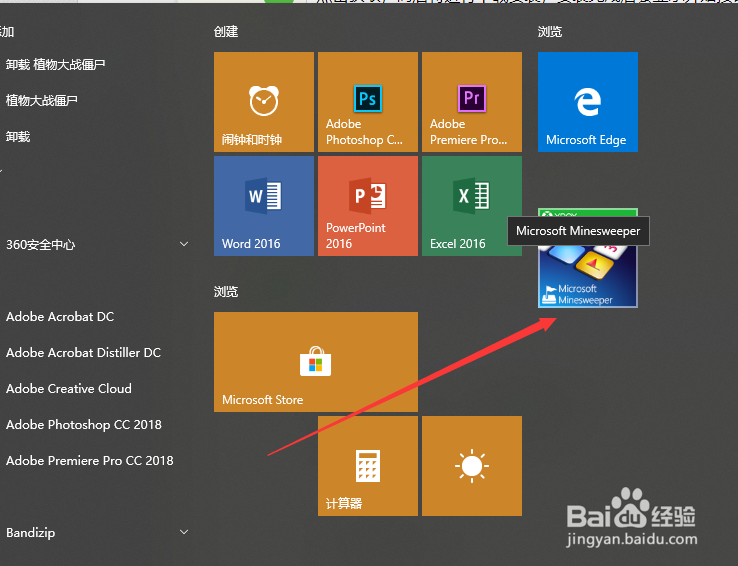Open 植物大战僵尸 from the app list

41,100
